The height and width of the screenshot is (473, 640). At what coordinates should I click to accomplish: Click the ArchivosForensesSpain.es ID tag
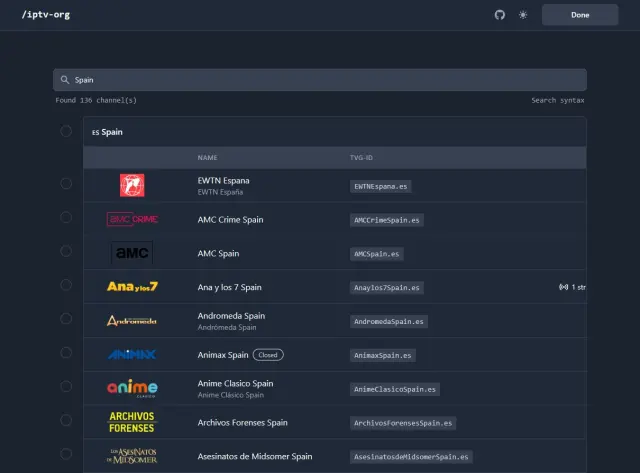pyautogui.click(x=403, y=423)
